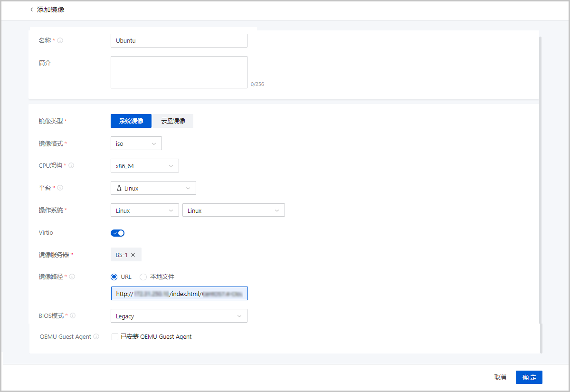Screen dimensions: 570x392
Task: Select the URL radio button
Action: click(x=114, y=277)
